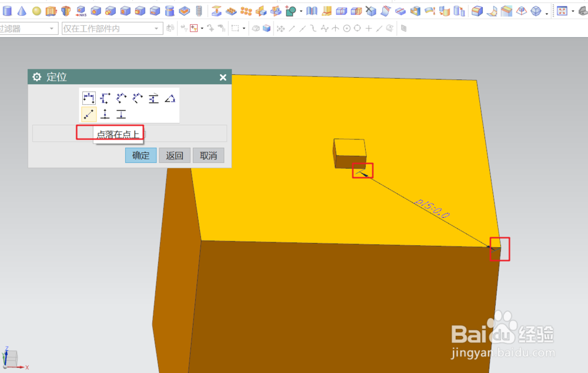Open the 仅在工作部件内 scope dropdown
The image size is (588, 373).
click(x=156, y=28)
